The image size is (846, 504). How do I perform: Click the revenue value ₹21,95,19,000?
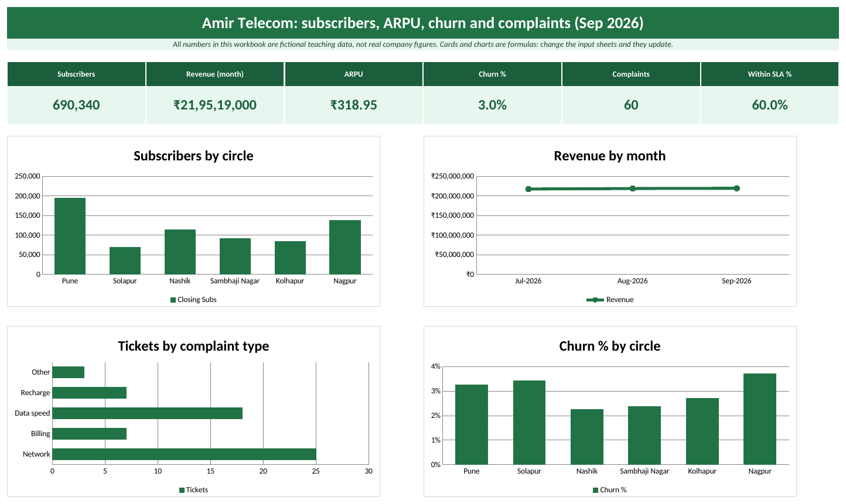pyautogui.click(x=215, y=105)
